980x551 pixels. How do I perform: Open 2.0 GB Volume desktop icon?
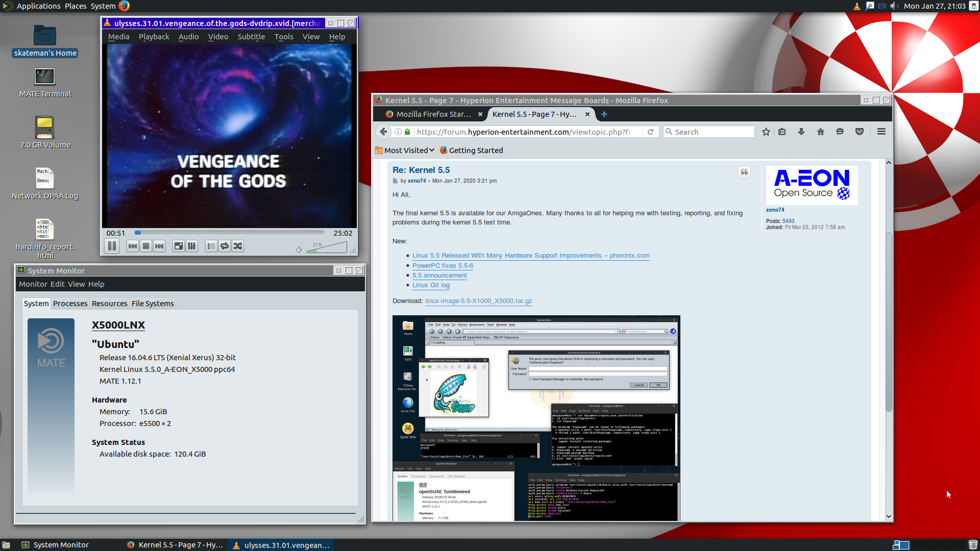pyautogui.click(x=45, y=133)
